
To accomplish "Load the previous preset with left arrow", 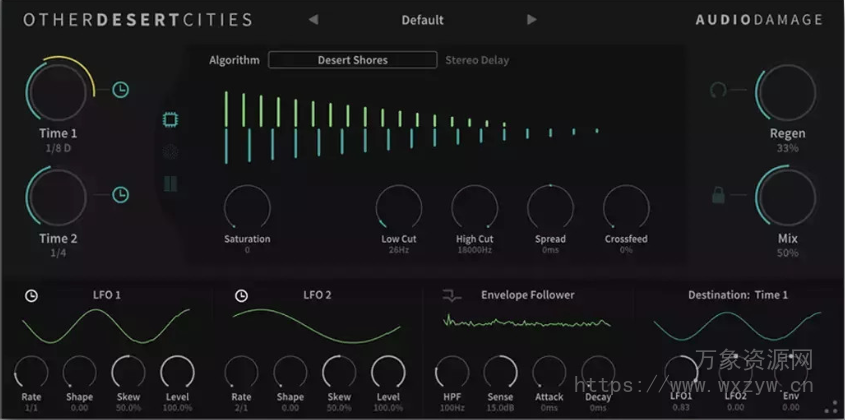I will tap(313, 20).
